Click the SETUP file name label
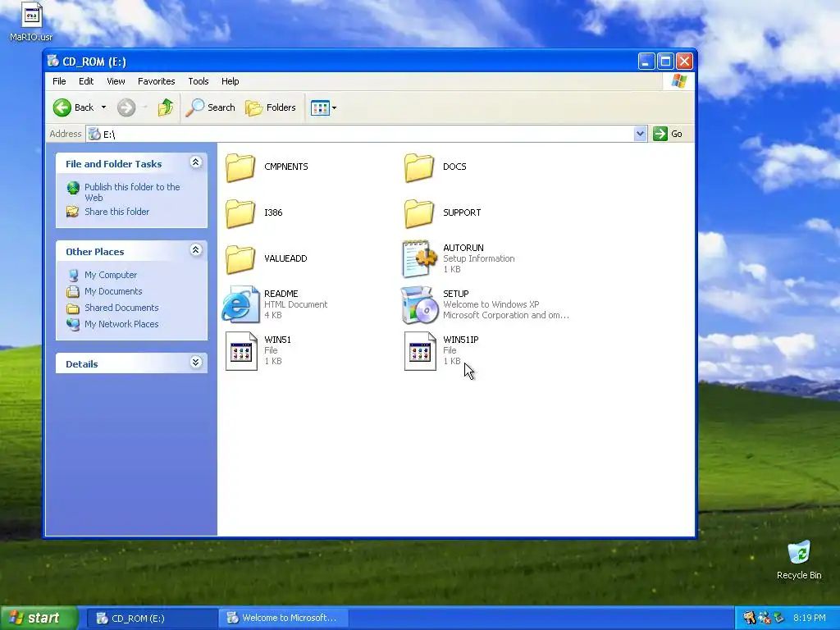The height and width of the screenshot is (630, 840). click(x=456, y=294)
